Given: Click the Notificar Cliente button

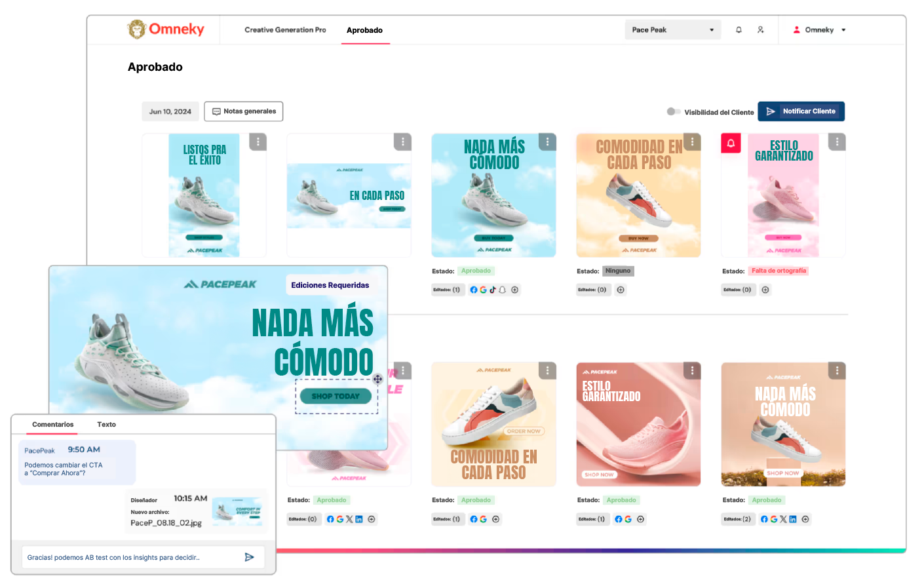Looking at the screenshot, I should click(x=801, y=111).
